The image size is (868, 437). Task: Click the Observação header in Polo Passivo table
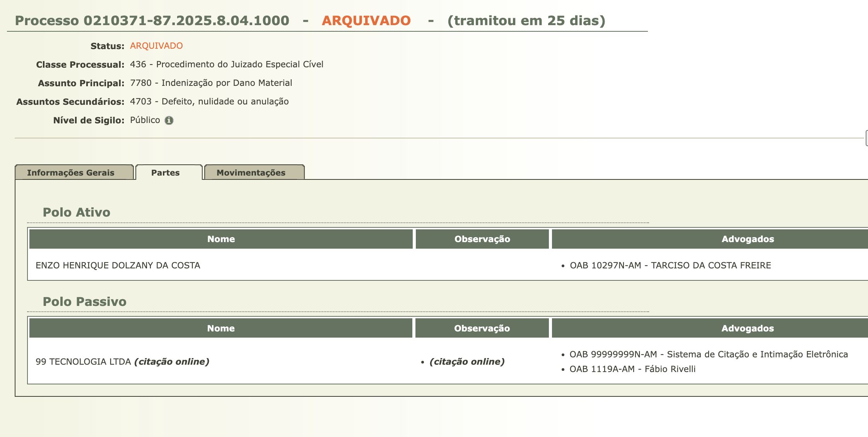click(482, 328)
